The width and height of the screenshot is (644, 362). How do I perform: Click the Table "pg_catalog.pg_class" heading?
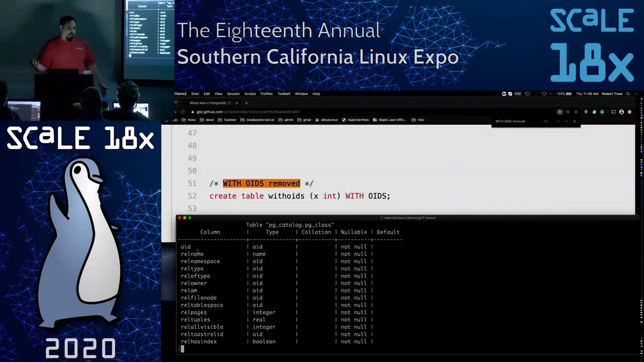click(290, 225)
